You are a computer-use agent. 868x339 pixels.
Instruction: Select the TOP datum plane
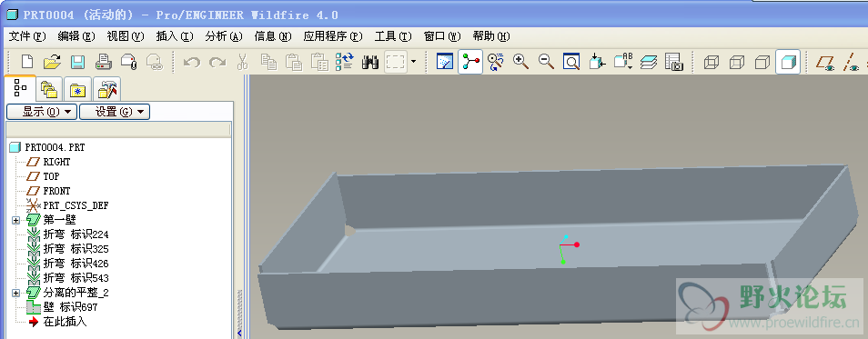[x=51, y=176]
